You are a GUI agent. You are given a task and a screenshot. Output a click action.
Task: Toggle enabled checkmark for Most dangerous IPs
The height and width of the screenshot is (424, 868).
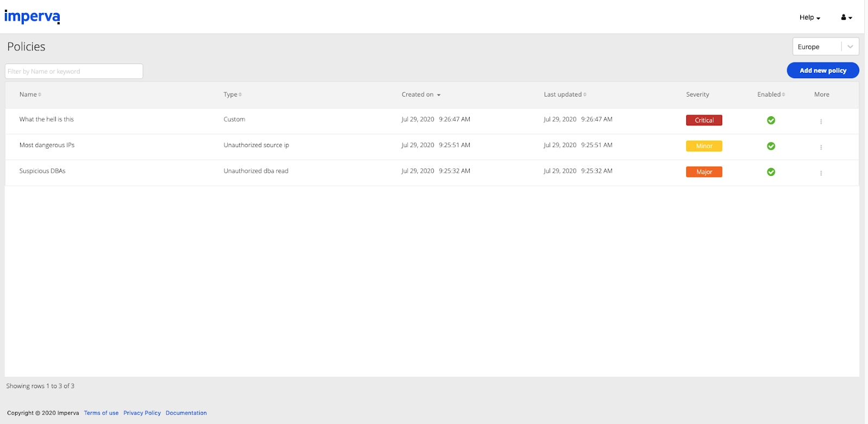(x=771, y=146)
